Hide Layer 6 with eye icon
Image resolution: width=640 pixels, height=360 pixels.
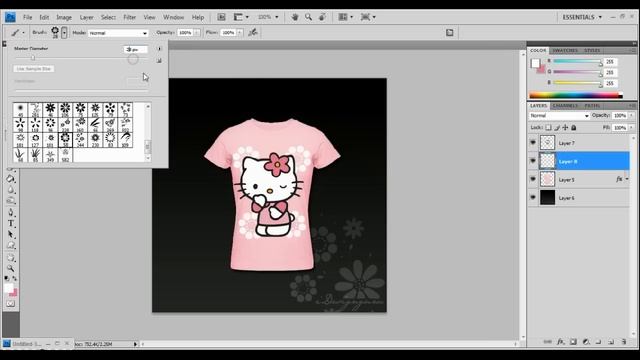click(533, 197)
